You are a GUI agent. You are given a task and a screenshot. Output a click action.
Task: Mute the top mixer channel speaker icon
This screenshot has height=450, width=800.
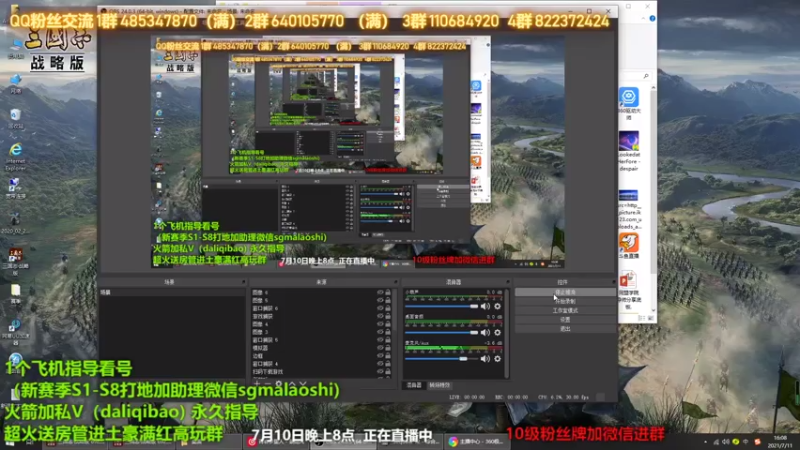(485, 306)
